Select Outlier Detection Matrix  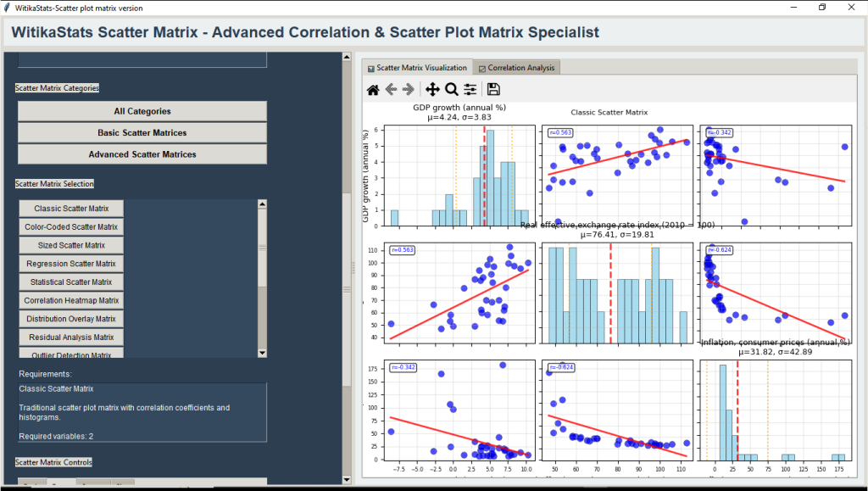(71, 353)
